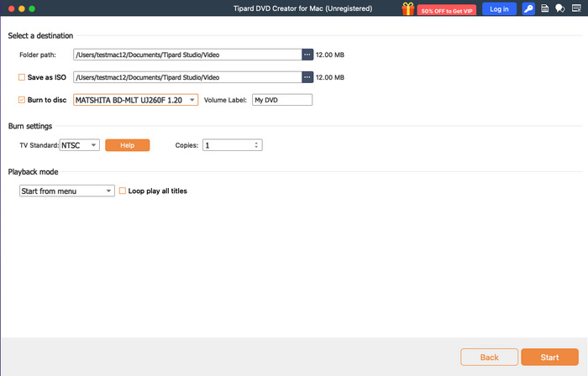The image size is (588, 376).
Task: Click the Start button to begin burning
Action: (549, 358)
